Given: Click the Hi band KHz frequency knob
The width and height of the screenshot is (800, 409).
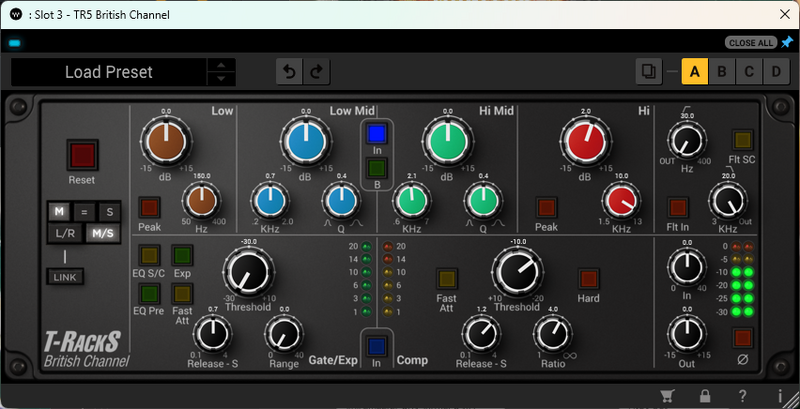Looking at the screenshot, I should (621, 201).
